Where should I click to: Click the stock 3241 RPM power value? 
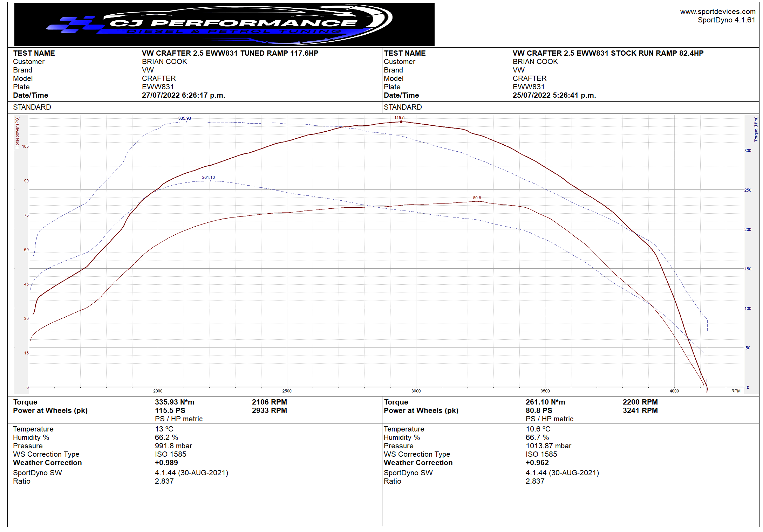pyautogui.click(x=640, y=410)
